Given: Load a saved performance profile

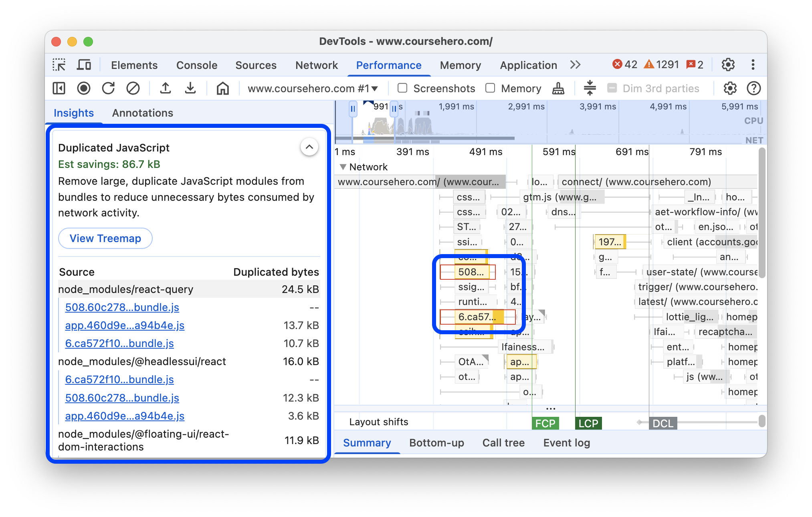Looking at the screenshot, I should pyautogui.click(x=166, y=88).
